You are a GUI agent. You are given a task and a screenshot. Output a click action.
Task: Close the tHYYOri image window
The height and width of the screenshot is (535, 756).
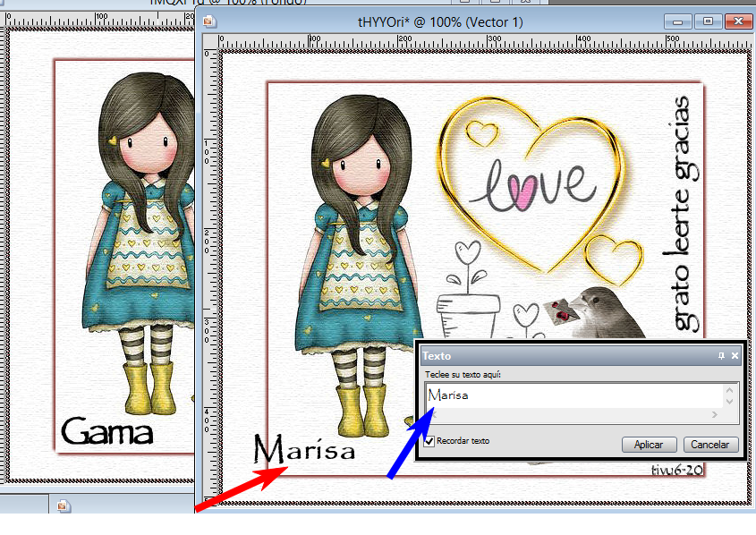coord(738,21)
